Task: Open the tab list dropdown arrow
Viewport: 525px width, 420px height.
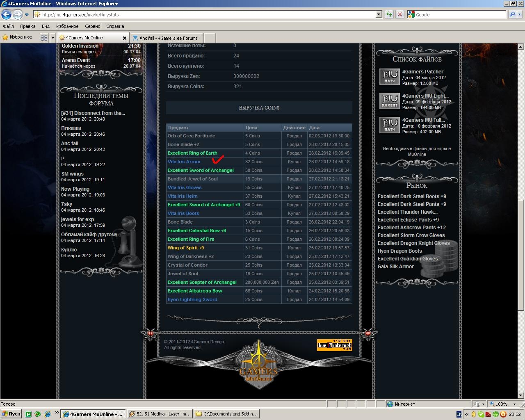Action: pos(52,38)
